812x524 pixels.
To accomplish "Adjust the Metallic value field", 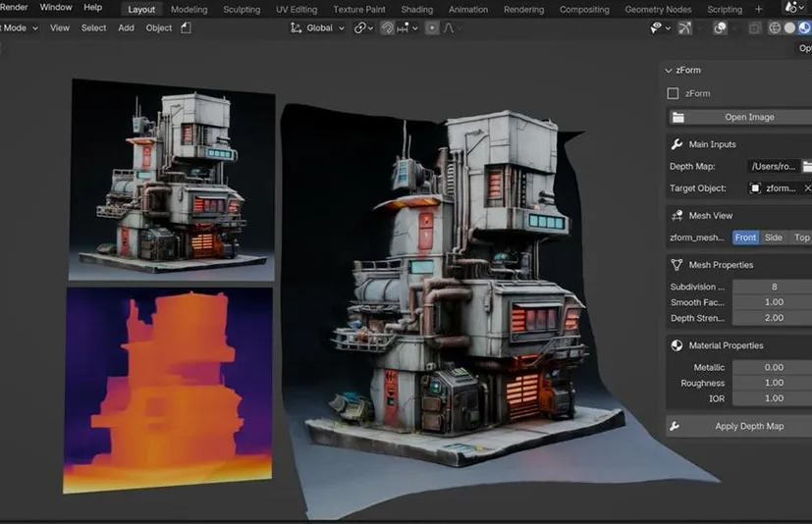I will click(x=772, y=368).
